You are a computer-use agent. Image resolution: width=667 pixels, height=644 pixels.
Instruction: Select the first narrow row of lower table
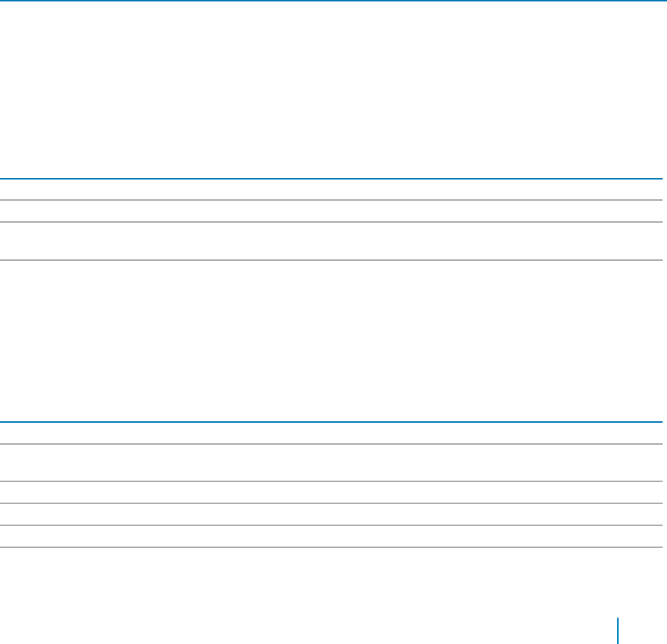[331, 433]
